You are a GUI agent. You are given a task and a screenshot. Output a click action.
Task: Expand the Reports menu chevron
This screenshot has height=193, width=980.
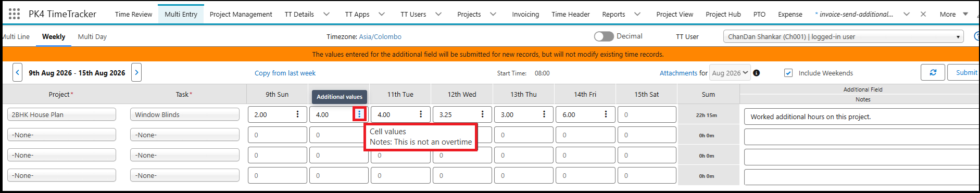click(637, 14)
